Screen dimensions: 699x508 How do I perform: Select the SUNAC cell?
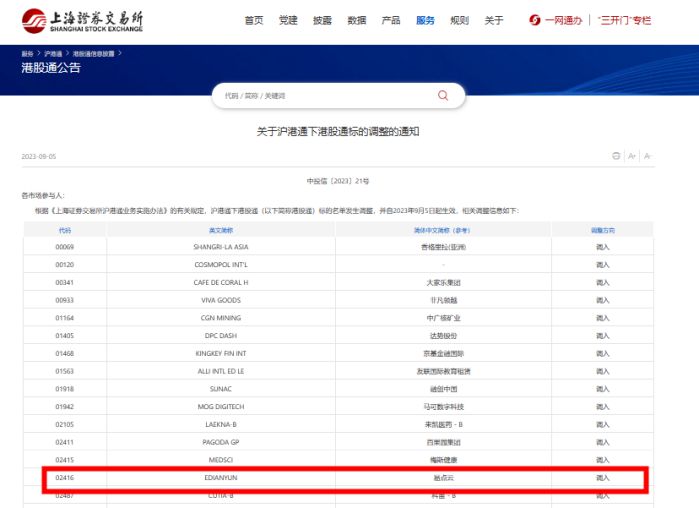(x=221, y=389)
